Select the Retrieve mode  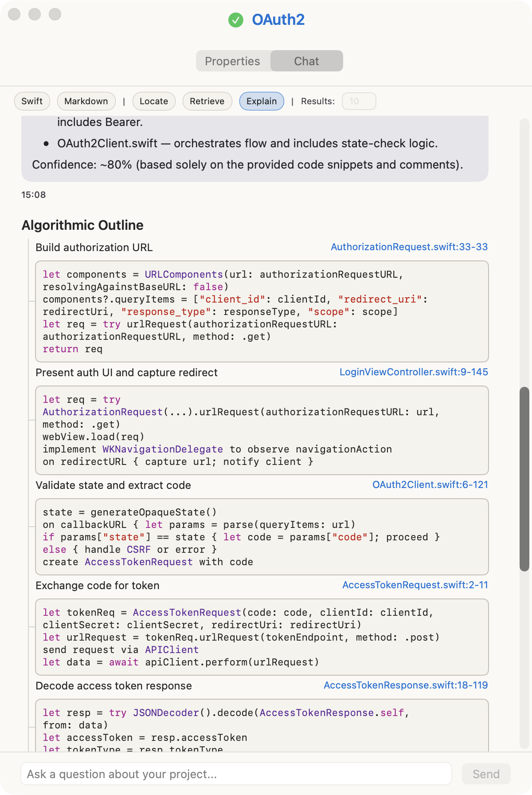(x=207, y=101)
